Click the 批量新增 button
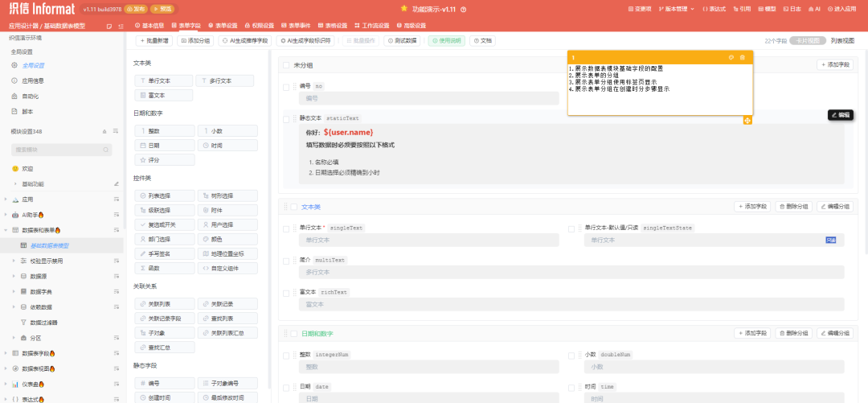Image resolution: width=868 pixels, height=403 pixels. [x=154, y=40]
